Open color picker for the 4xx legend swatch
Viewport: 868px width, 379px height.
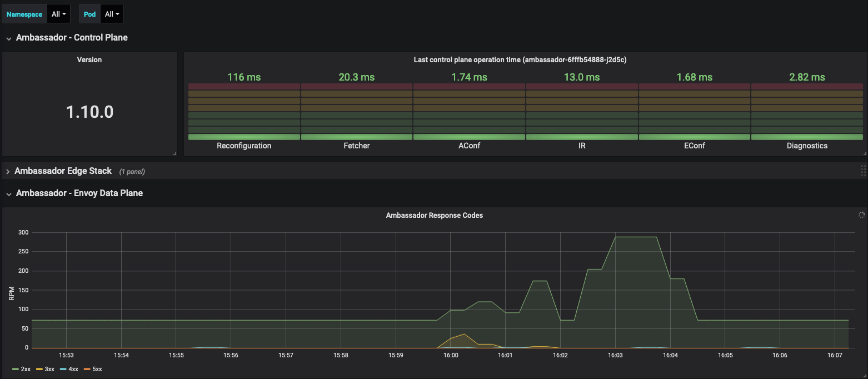pyautogui.click(x=63, y=369)
